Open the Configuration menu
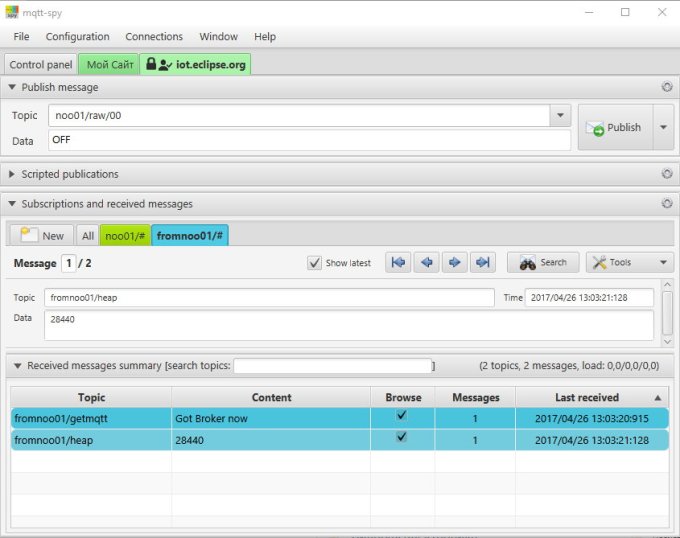 (x=77, y=37)
